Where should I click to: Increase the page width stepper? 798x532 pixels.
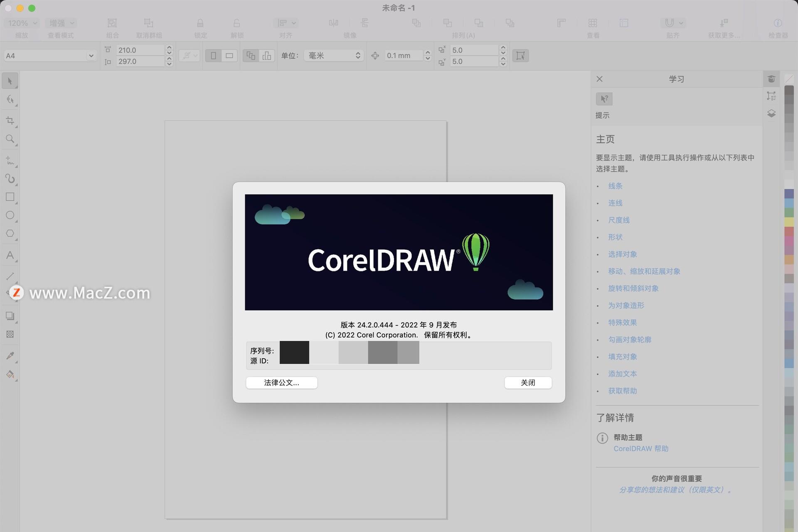click(x=169, y=47)
